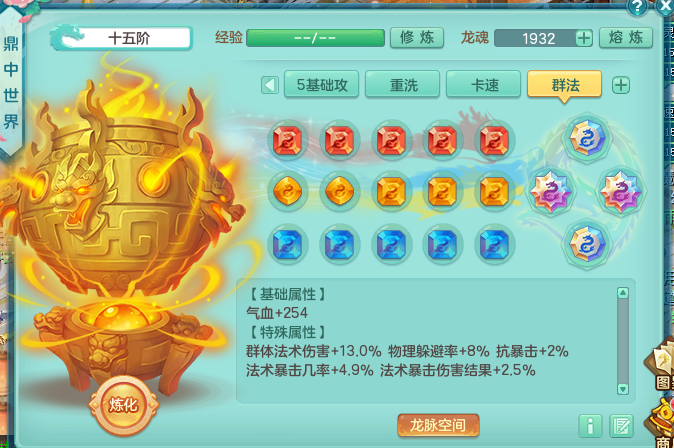The width and height of the screenshot is (674, 448).
Task: Click the 炼化 round button
Action: pyautogui.click(x=123, y=405)
